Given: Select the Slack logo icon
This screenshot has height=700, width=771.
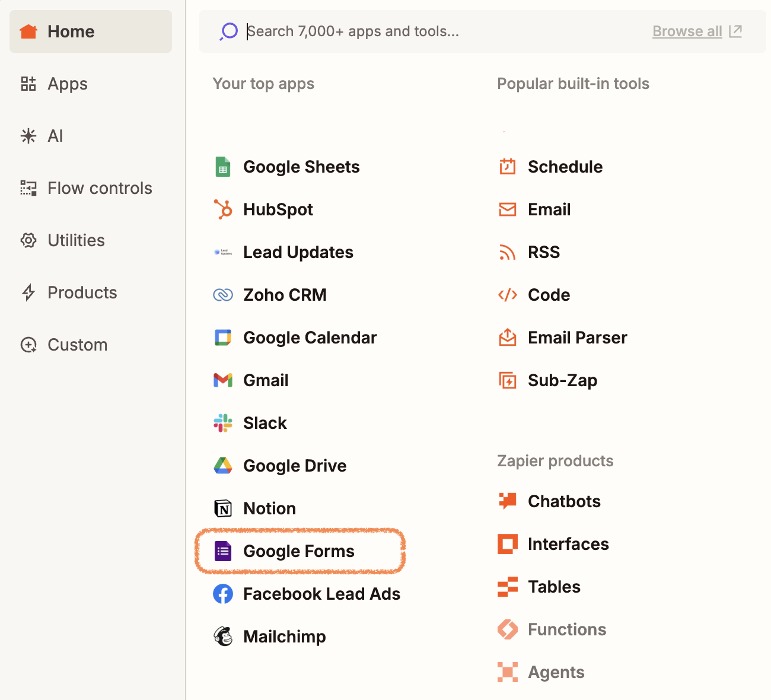Looking at the screenshot, I should point(223,423).
